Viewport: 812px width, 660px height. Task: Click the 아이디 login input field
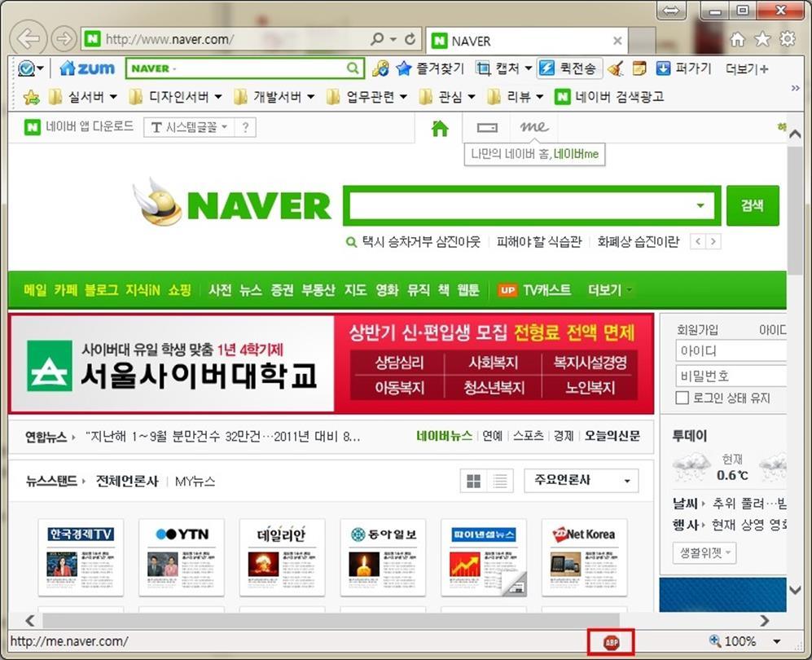click(731, 350)
